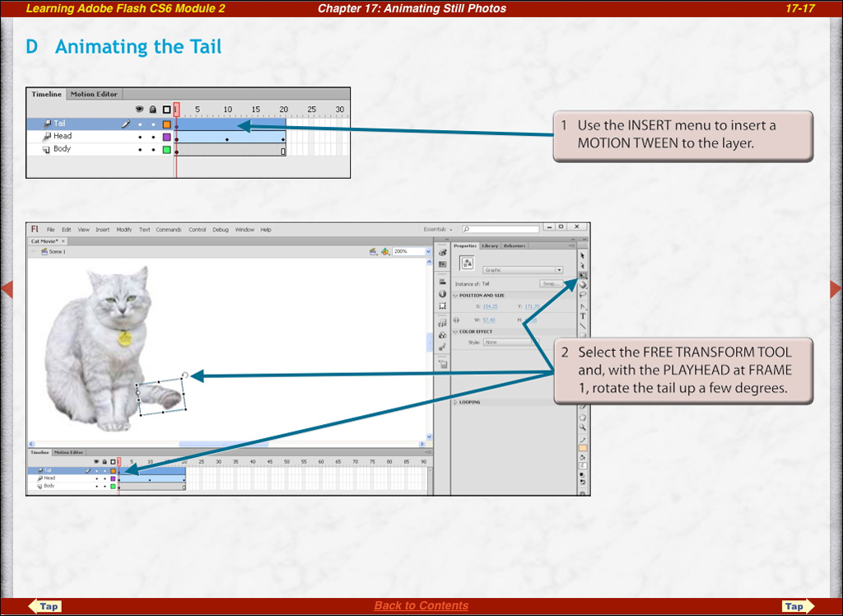Open the Align panel icon in dock
843x616 pixels.
tap(442, 282)
